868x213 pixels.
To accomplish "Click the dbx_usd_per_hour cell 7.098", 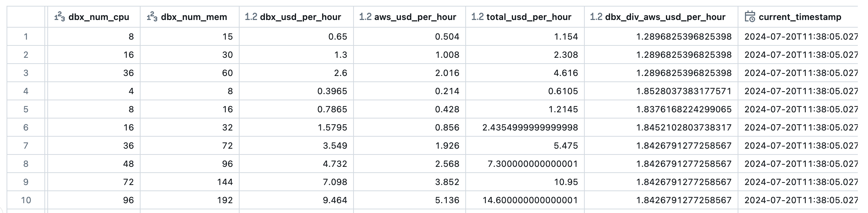I will point(296,182).
